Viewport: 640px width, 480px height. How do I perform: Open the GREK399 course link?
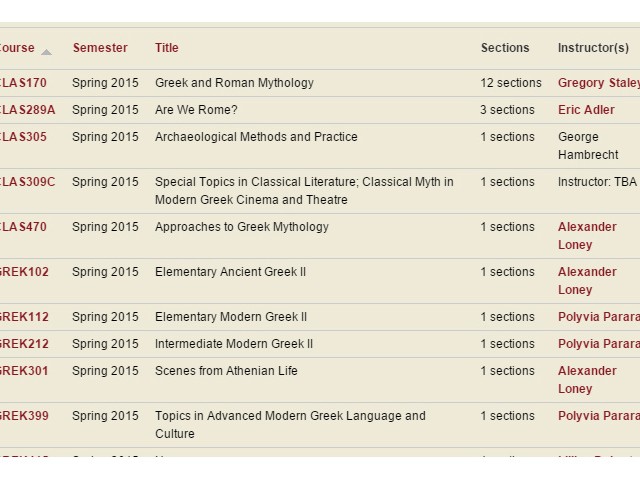(24, 416)
